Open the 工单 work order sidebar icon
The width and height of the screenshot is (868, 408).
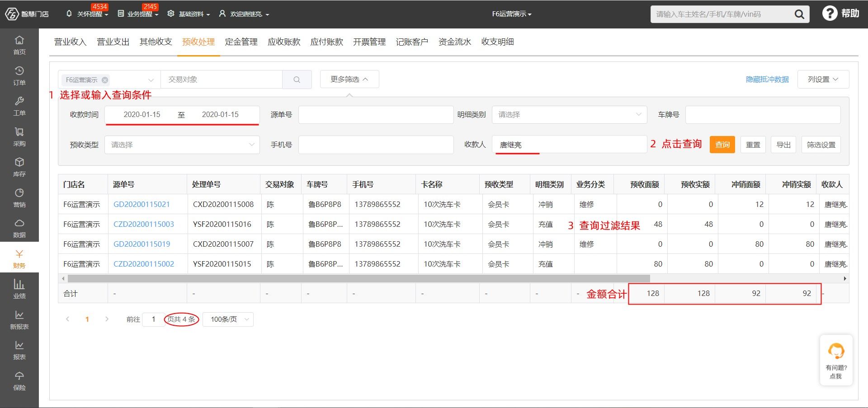click(x=19, y=106)
